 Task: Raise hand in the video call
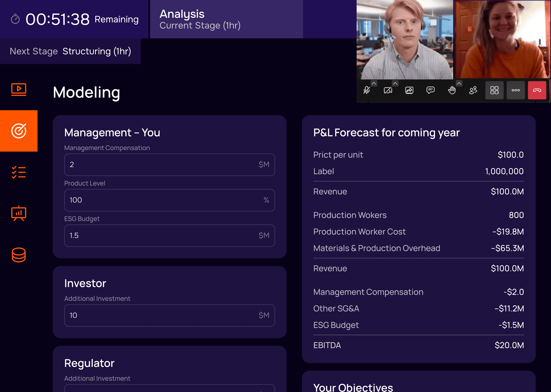(x=452, y=90)
